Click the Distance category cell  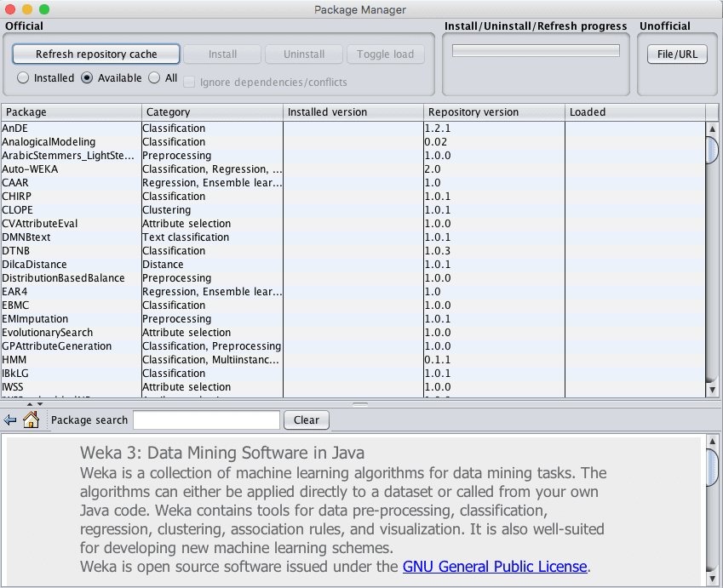tap(212, 265)
